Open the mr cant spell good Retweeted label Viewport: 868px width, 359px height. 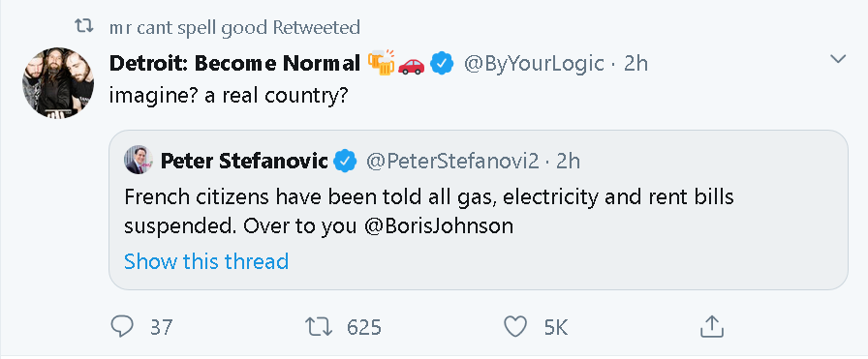tap(235, 27)
